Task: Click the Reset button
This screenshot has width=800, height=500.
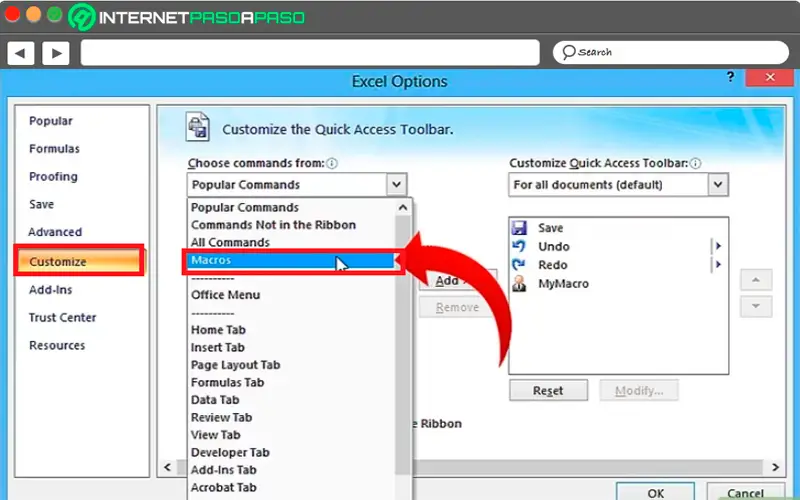Action: click(x=548, y=391)
